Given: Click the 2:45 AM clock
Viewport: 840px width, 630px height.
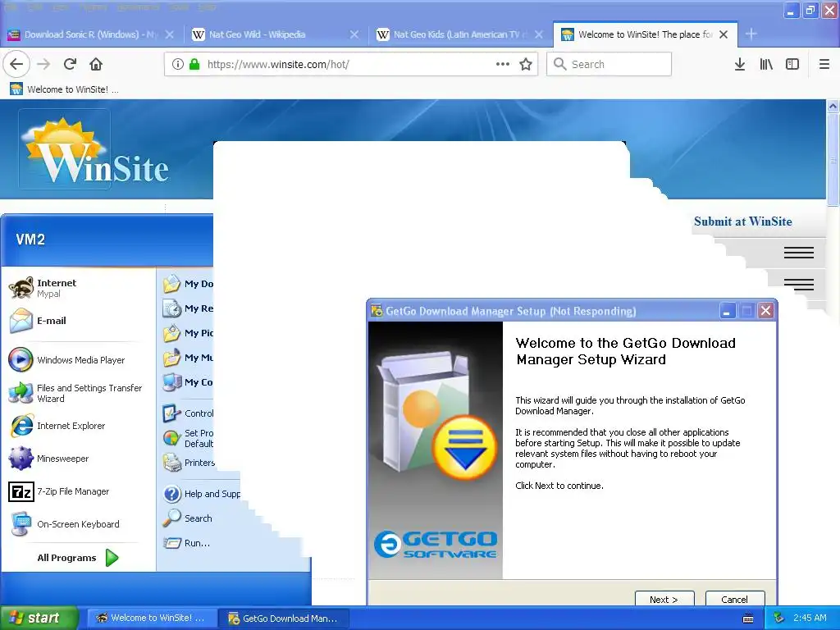Looking at the screenshot, I should pyautogui.click(x=810, y=619).
